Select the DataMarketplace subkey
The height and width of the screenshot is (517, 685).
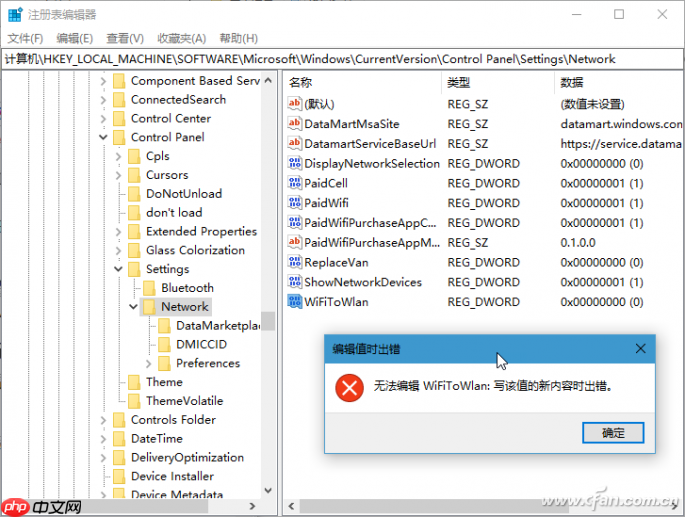click(x=218, y=326)
